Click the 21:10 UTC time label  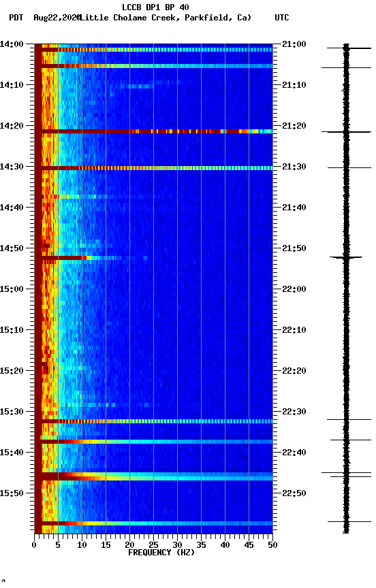click(294, 85)
